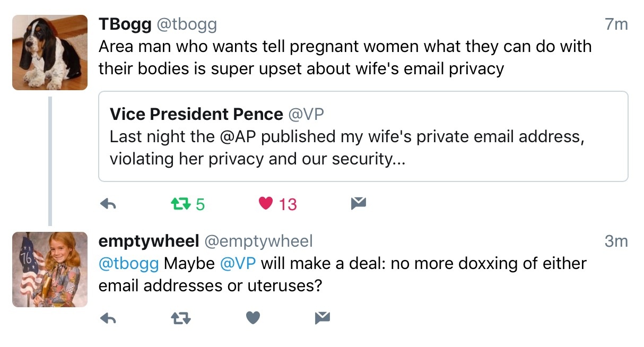Like emptywheel's reply tweet
The image size is (644, 347).
(253, 317)
